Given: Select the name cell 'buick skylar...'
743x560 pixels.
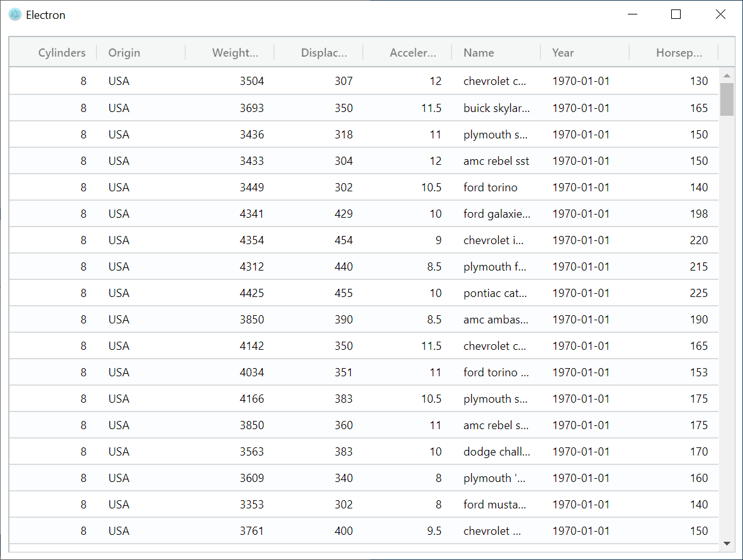Looking at the screenshot, I should pos(497,108).
